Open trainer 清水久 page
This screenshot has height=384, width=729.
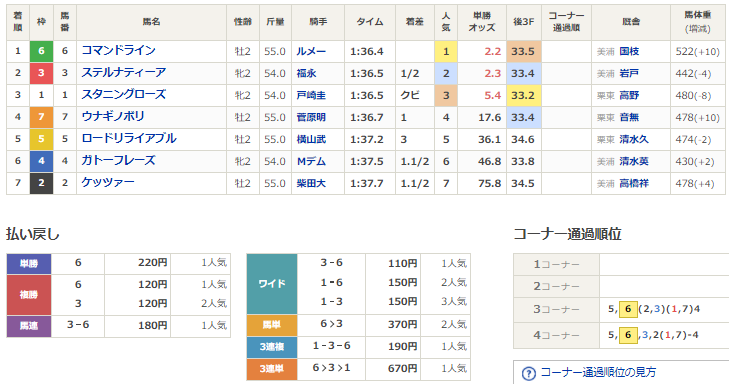pos(634,139)
